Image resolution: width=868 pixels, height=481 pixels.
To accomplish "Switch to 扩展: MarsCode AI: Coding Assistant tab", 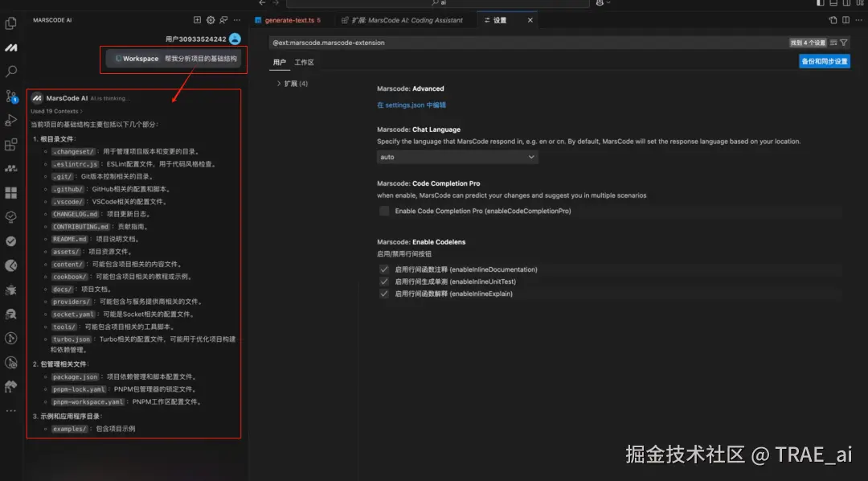I will click(x=407, y=20).
